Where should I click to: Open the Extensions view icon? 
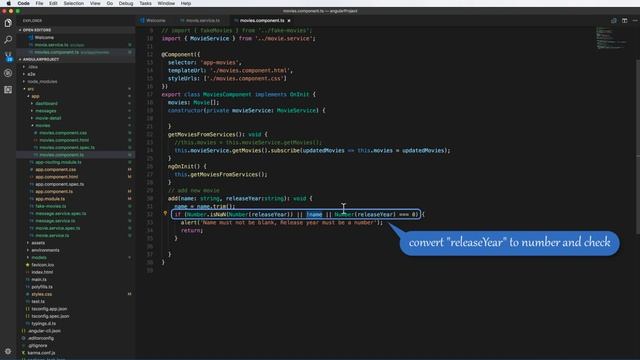[x=8, y=90]
